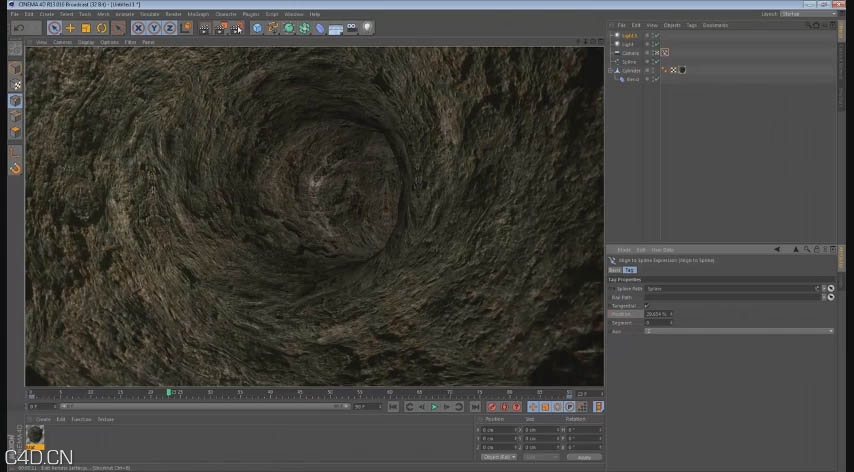The width and height of the screenshot is (854, 472).
Task: Open the Object (Rel) coordinate dropdown
Action: point(498,457)
